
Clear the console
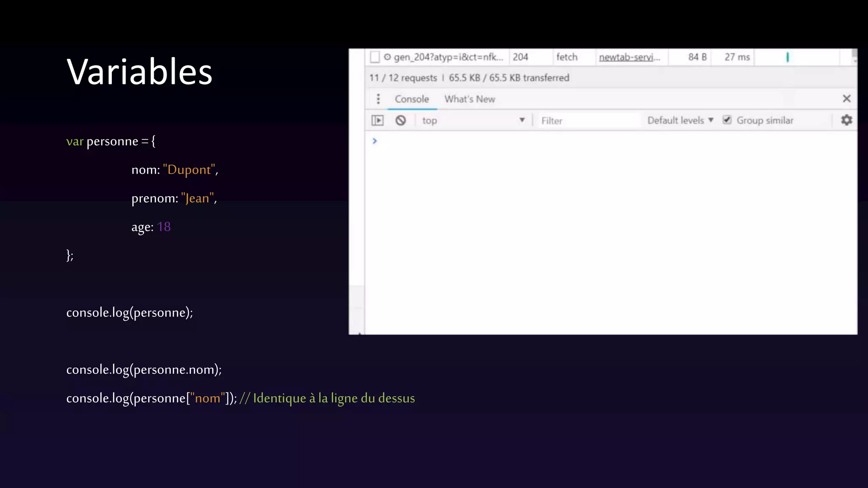pyautogui.click(x=401, y=121)
